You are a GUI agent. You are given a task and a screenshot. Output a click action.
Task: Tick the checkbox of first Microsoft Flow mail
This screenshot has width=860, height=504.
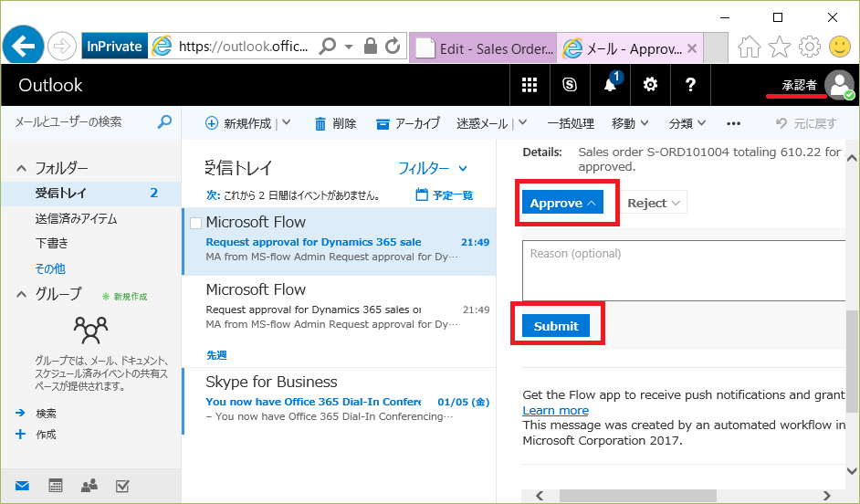click(195, 223)
